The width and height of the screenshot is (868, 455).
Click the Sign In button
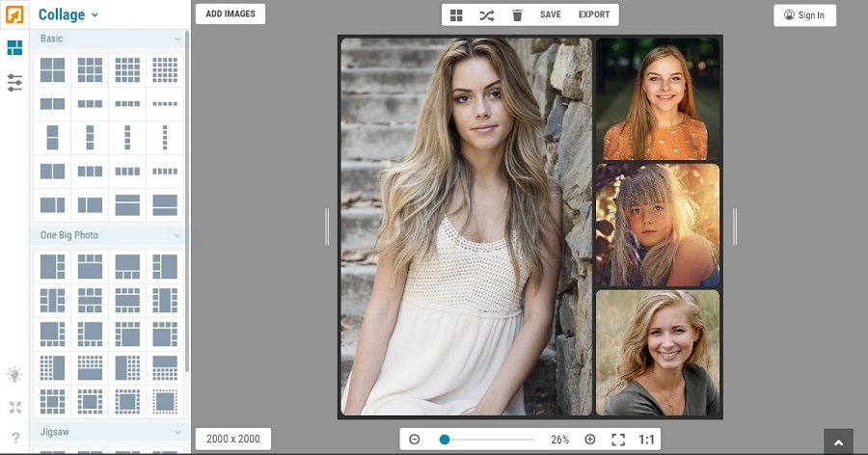804,15
